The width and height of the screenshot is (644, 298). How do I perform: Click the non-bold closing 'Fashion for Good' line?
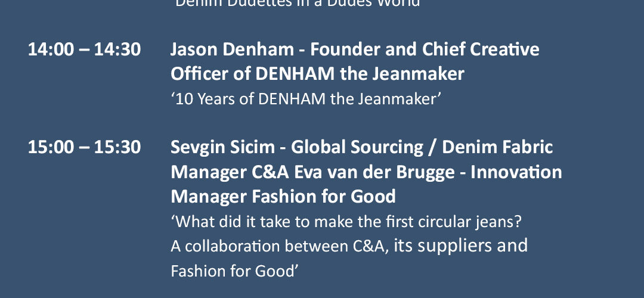point(234,271)
